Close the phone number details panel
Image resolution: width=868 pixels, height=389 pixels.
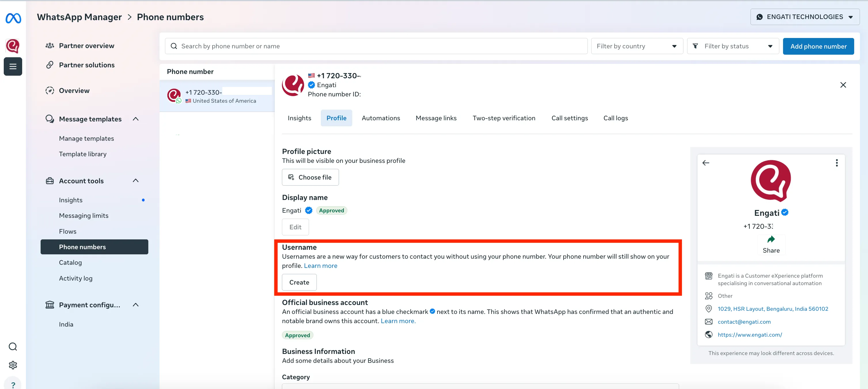[x=843, y=85]
